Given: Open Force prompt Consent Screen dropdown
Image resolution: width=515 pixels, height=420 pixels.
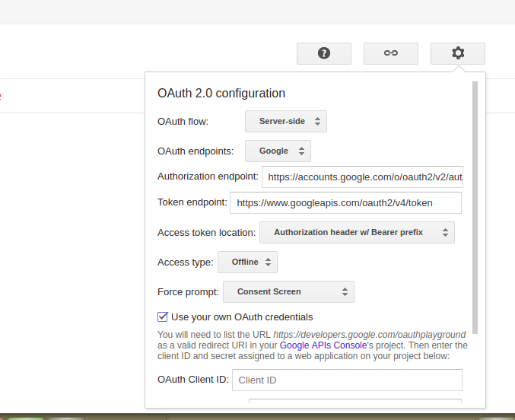Looking at the screenshot, I should click(288, 291).
